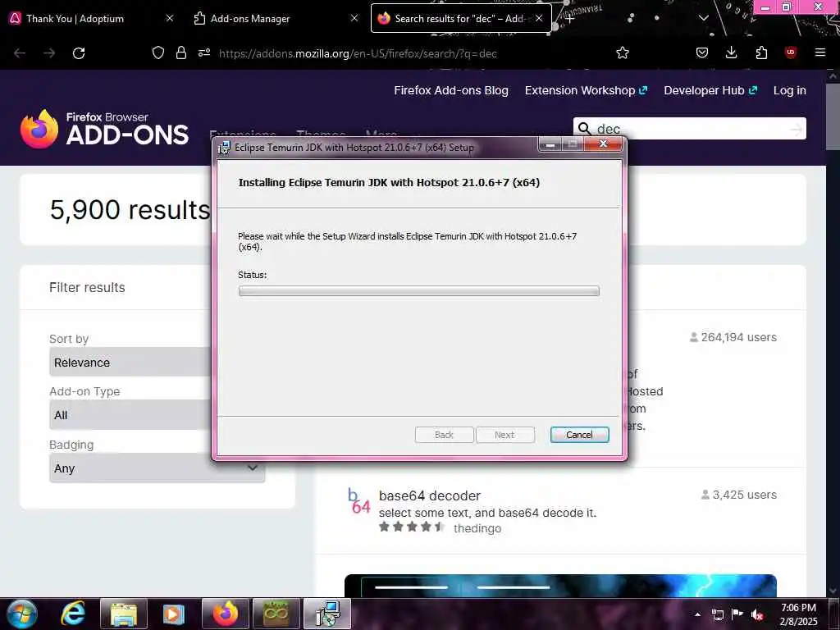The width and height of the screenshot is (840, 630).
Task: Click the promotional banner image at bottom
Action: coord(560,586)
